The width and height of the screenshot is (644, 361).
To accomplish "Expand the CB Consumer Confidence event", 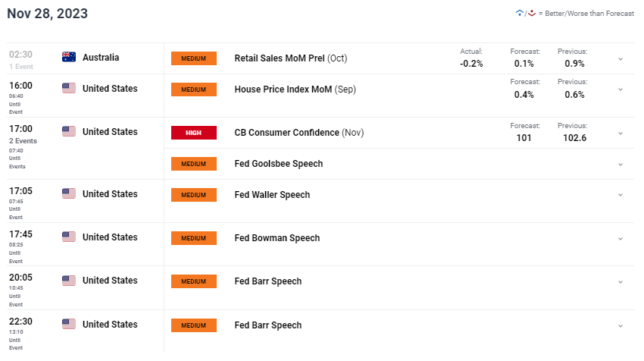I will tap(621, 133).
